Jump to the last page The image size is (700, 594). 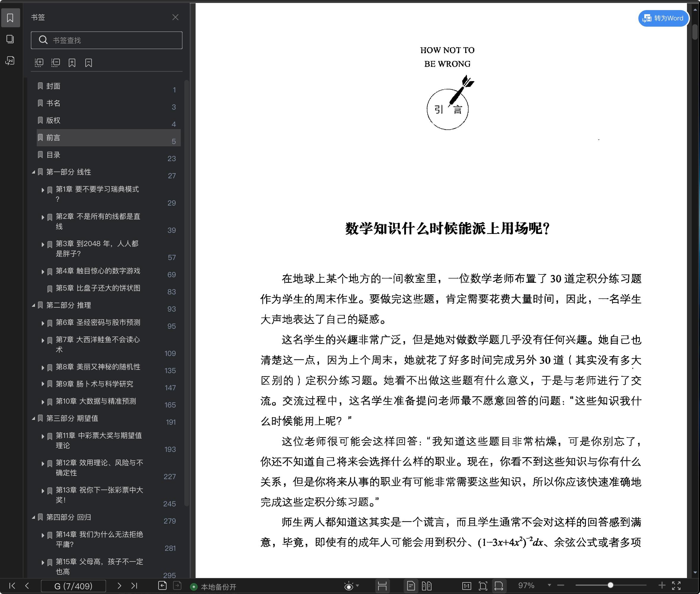click(134, 586)
